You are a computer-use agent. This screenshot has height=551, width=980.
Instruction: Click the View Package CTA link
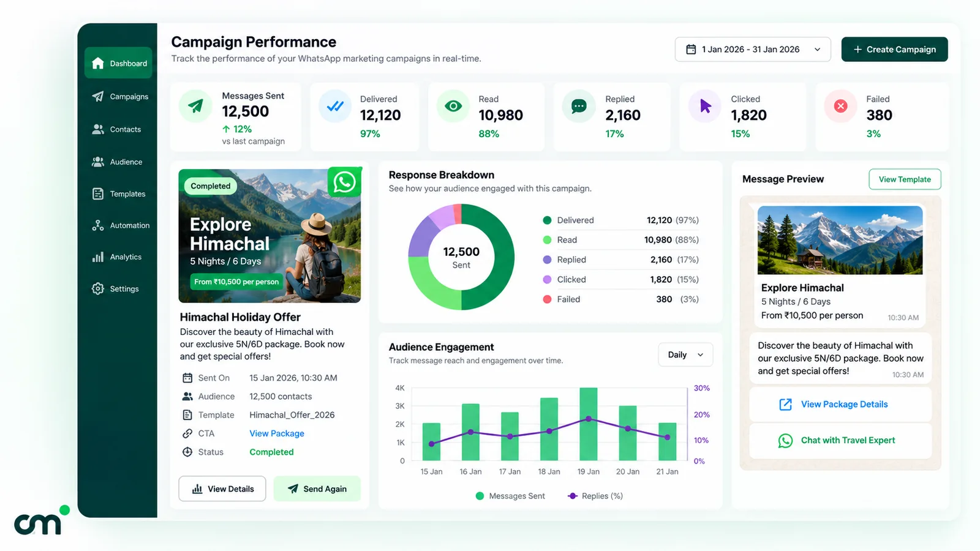click(x=277, y=433)
